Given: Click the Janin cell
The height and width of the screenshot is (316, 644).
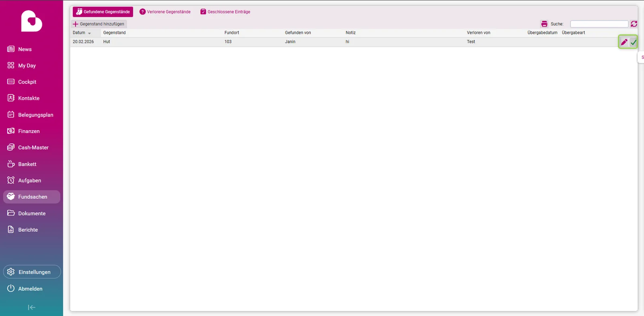Looking at the screenshot, I should click(x=290, y=42).
